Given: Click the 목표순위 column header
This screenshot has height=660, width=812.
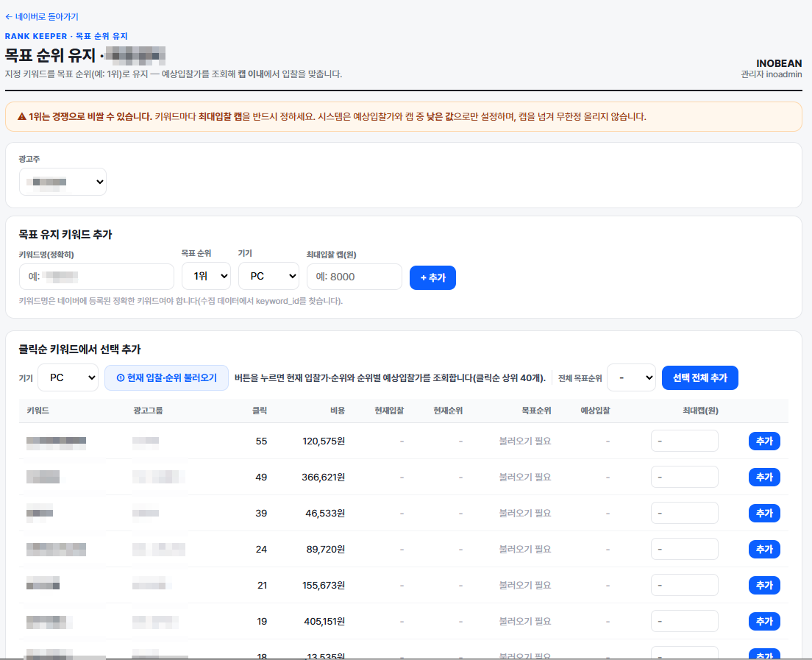Looking at the screenshot, I should 536,411.
